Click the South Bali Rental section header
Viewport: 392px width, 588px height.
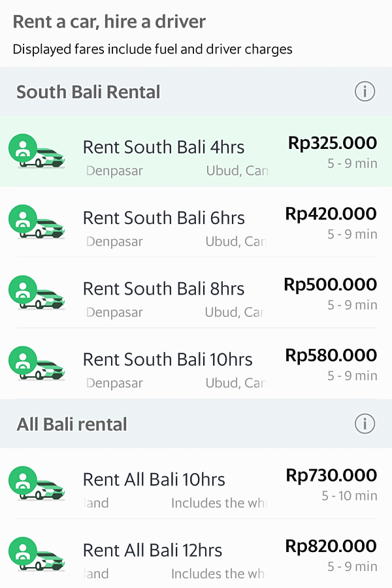[88, 91]
